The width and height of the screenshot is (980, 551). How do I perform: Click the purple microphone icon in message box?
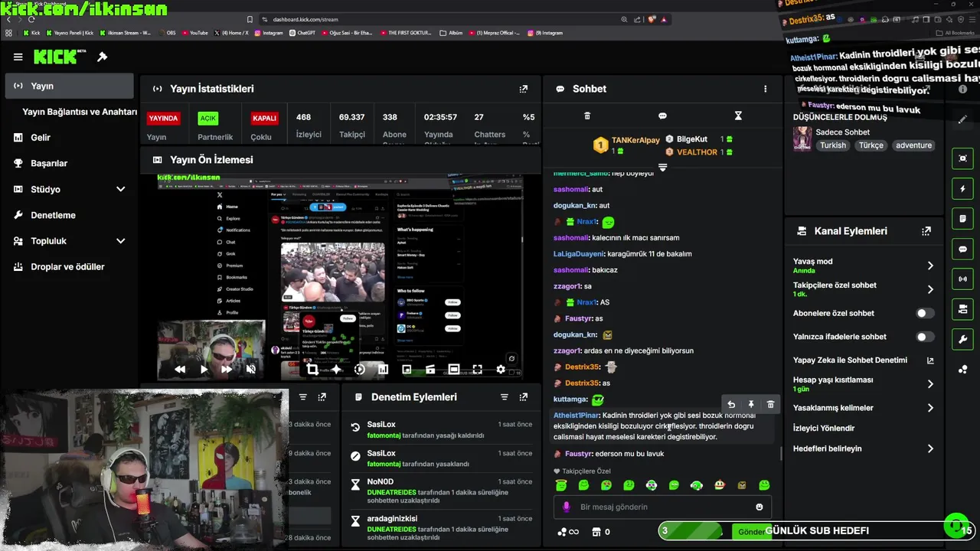[x=567, y=507]
